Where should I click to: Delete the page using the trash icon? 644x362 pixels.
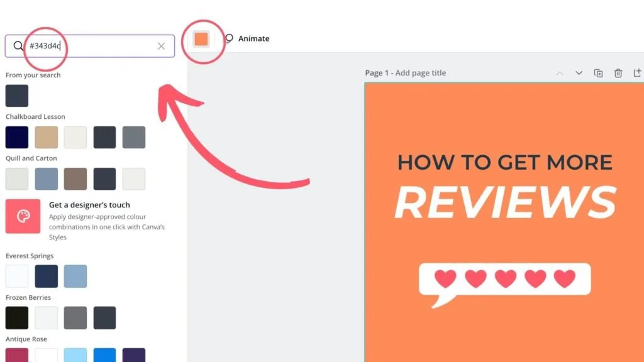(618, 73)
